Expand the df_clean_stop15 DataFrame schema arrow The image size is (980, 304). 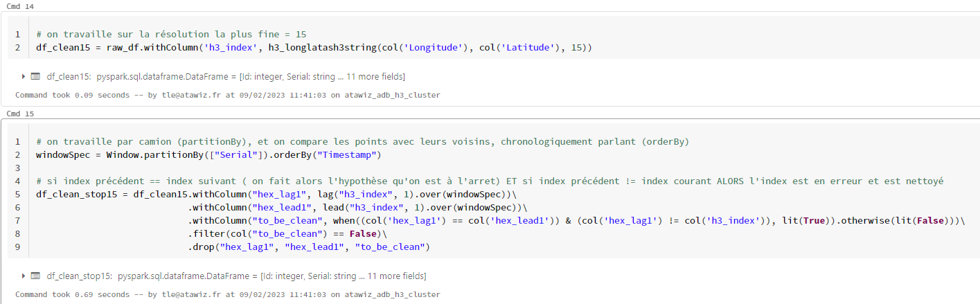24,276
